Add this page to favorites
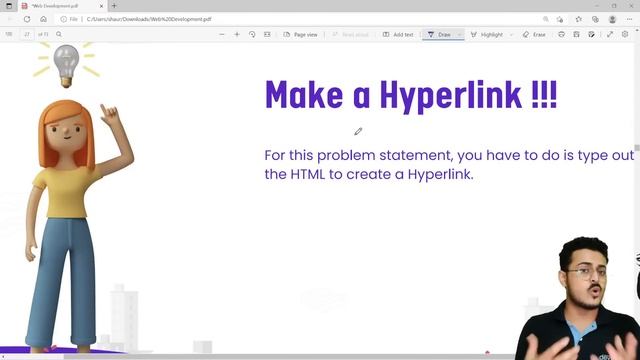This screenshot has height=360, width=640. click(x=560, y=19)
